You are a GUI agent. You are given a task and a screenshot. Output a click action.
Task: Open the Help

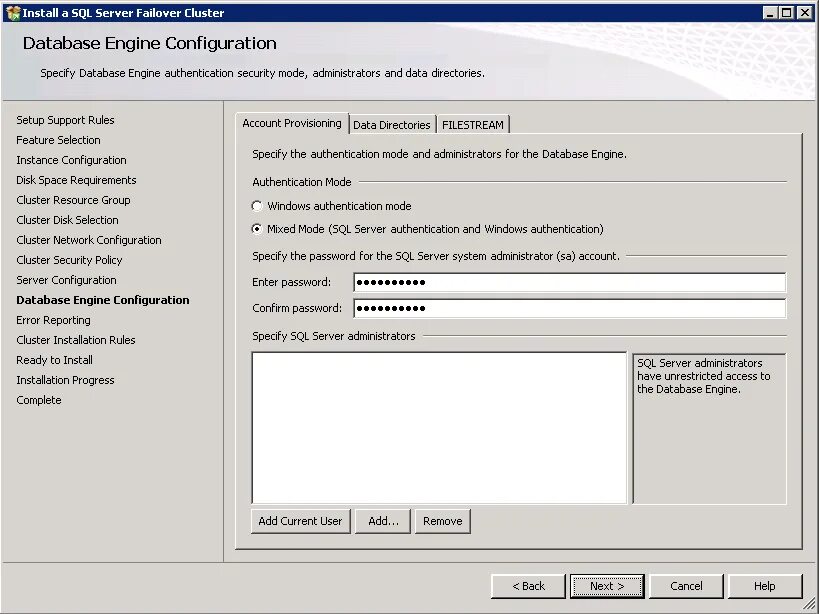(x=766, y=586)
